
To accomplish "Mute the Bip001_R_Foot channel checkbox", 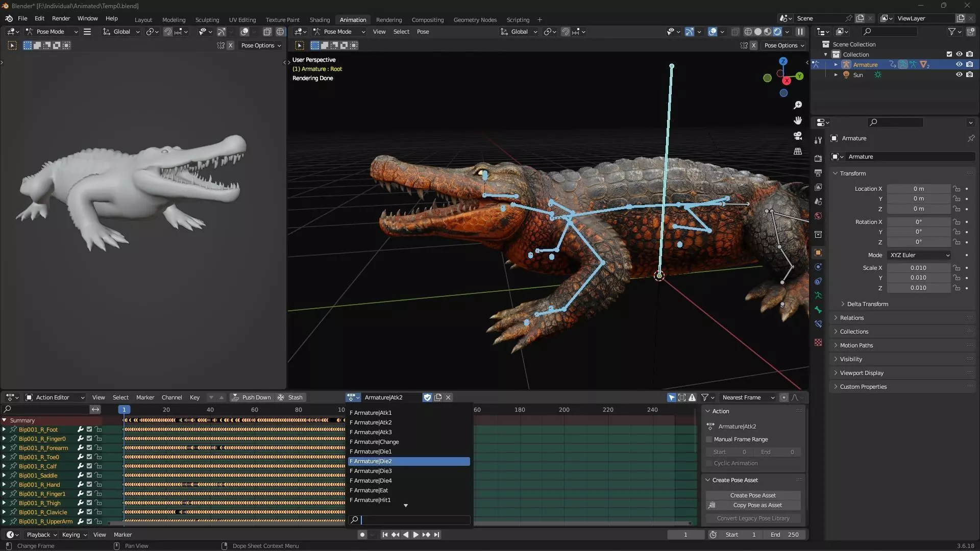I will click(x=89, y=430).
